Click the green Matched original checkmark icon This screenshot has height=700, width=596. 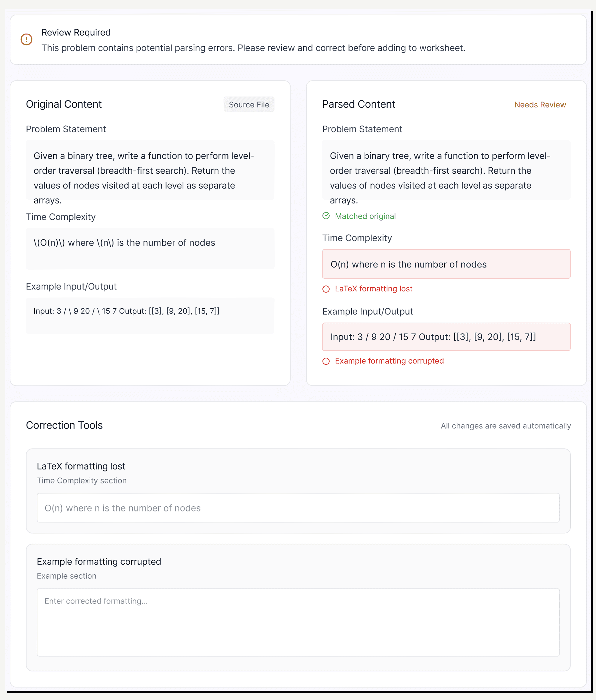326,216
